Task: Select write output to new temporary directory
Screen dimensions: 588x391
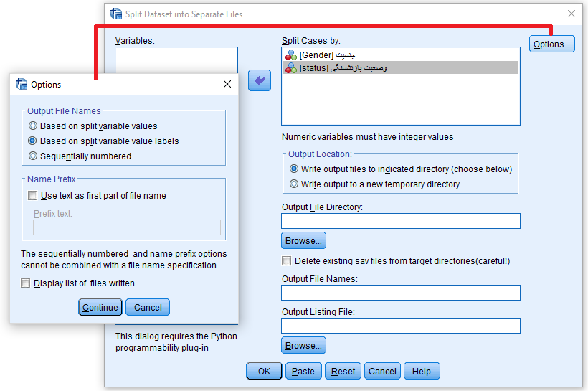Action: 294,184
